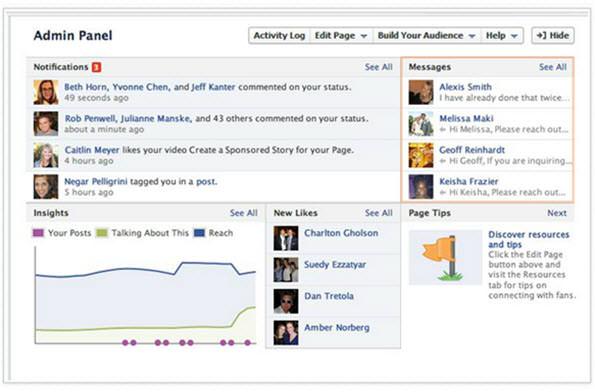The image size is (595, 392).
Task: Click the purple Your Posts legend swatch
Action: point(38,233)
